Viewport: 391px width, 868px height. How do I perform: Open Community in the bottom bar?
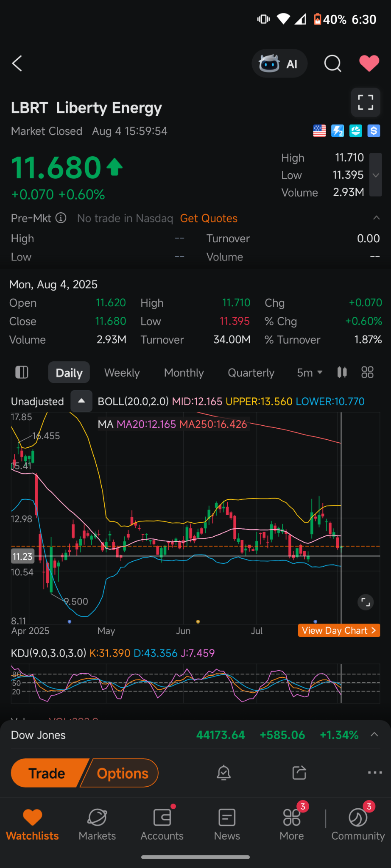tap(358, 824)
